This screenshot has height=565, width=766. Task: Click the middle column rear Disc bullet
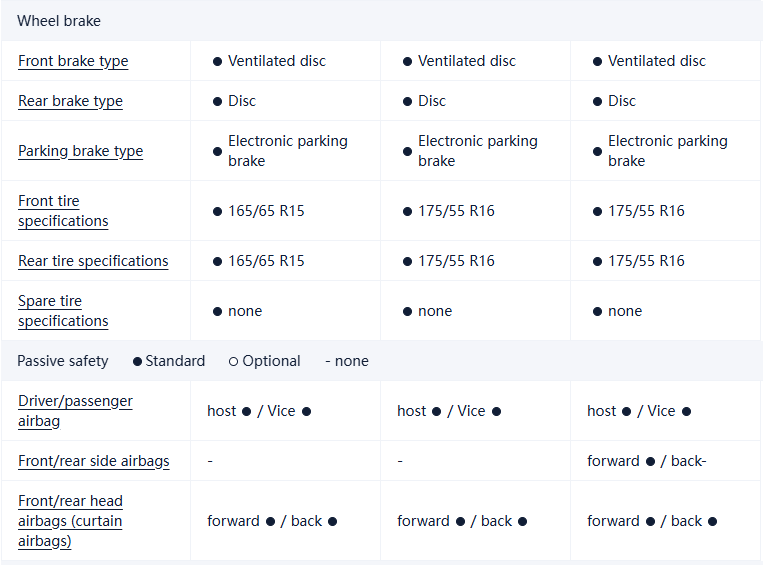pos(407,101)
